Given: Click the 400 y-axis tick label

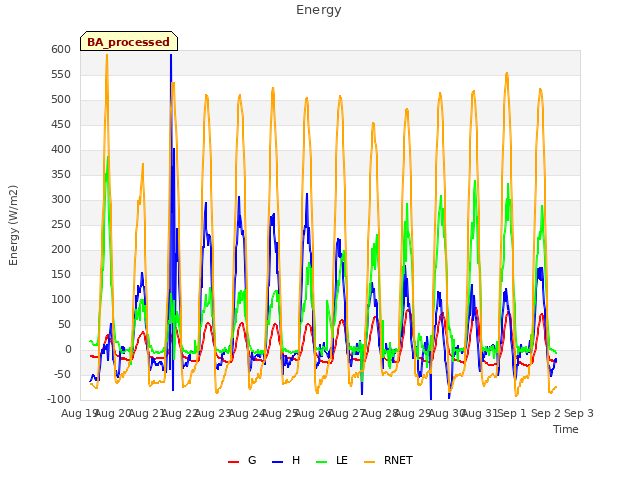Looking at the screenshot, I should pyautogui.click(x=61, y=149).
